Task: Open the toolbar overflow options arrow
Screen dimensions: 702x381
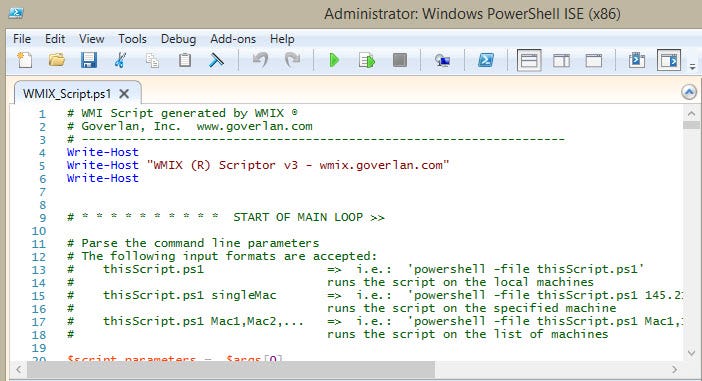Action: tap(692, 67)
